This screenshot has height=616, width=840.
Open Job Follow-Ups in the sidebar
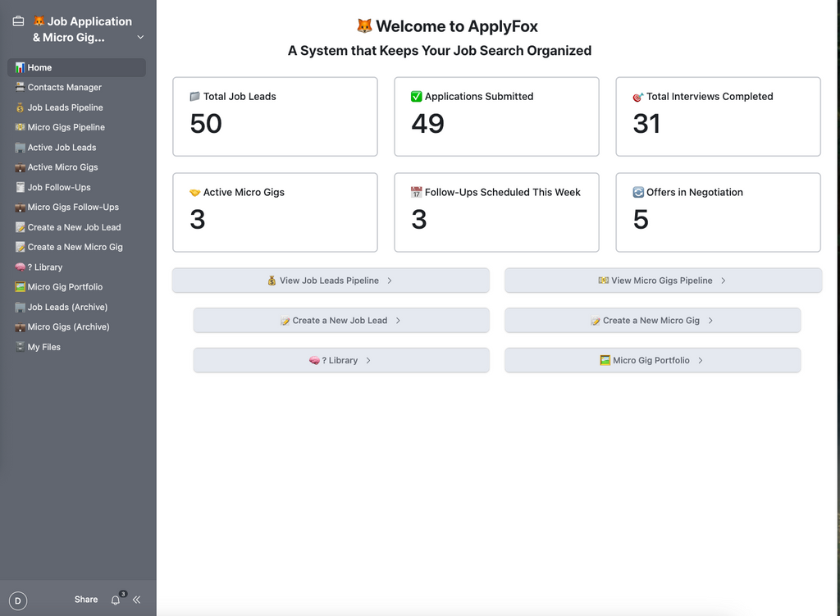(x=76, y=188)
